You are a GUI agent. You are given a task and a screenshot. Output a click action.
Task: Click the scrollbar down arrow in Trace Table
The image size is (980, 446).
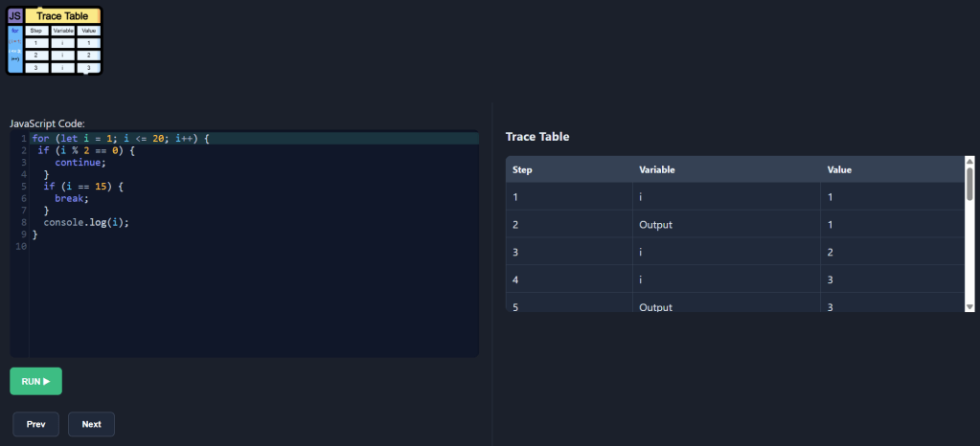coord(969,306)
